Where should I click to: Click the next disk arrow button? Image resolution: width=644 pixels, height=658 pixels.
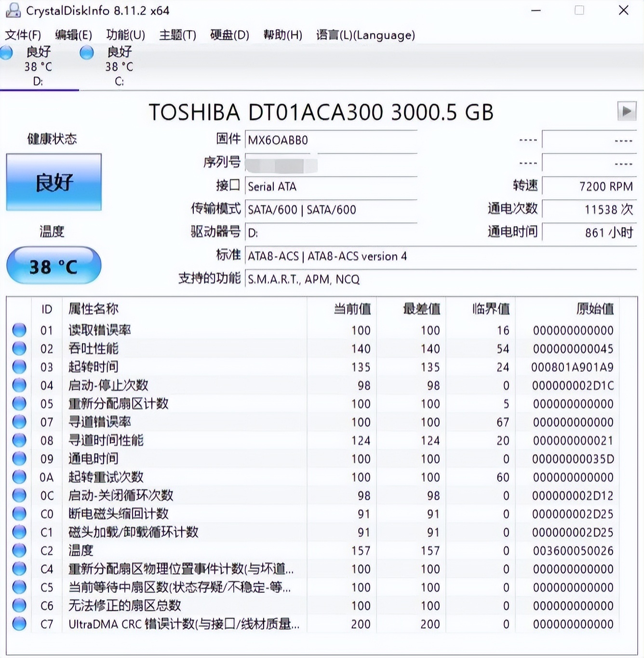(626, 111)
